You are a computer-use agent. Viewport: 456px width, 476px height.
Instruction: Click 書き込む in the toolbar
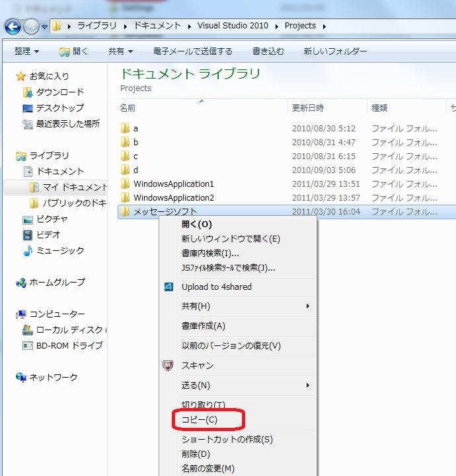(268, 51)
